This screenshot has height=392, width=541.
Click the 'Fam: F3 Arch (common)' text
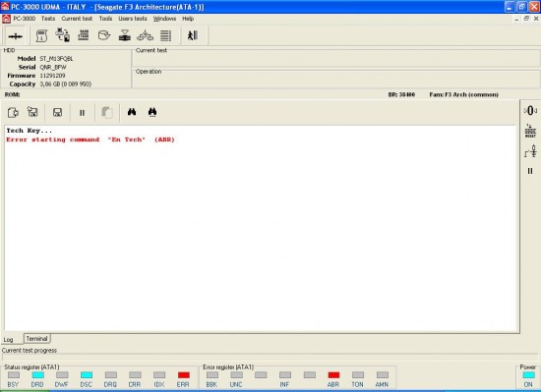click(x=463, y=94)
